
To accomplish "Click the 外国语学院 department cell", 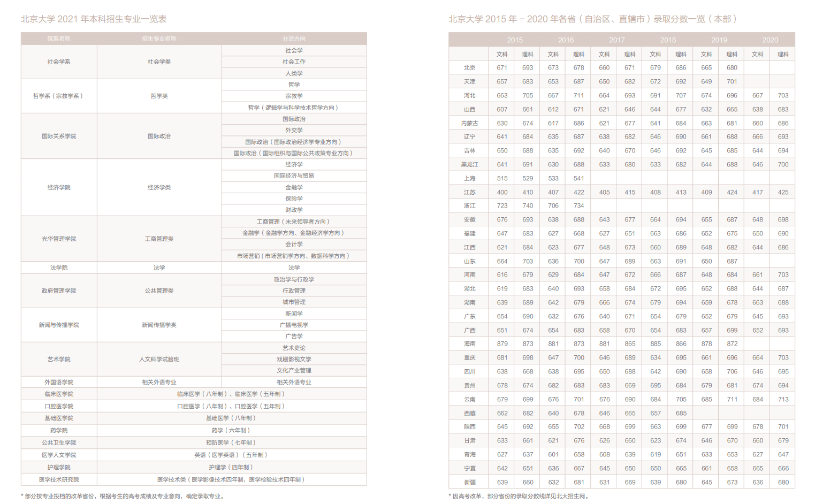I will click(59, 382).
